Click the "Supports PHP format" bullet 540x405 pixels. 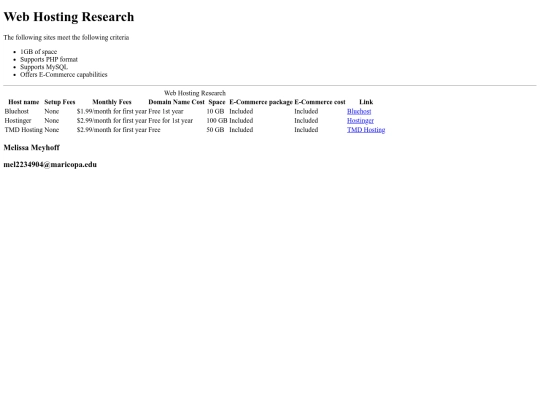[x=49, y=59]
